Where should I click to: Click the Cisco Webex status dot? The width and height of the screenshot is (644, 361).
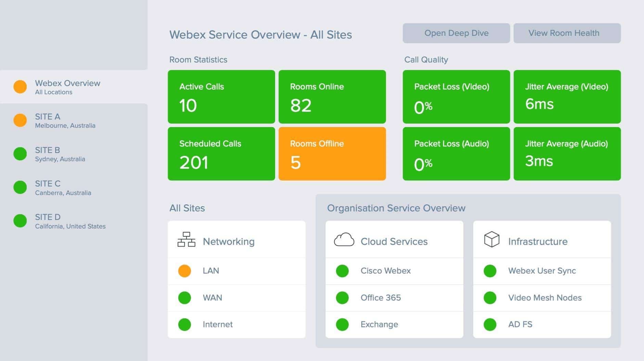pos(342,271)
